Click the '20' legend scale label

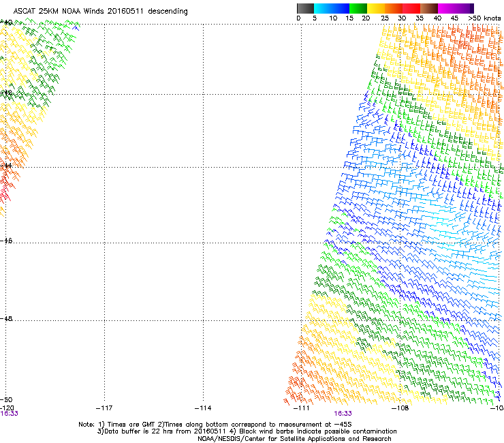click(x=366, y=18)
